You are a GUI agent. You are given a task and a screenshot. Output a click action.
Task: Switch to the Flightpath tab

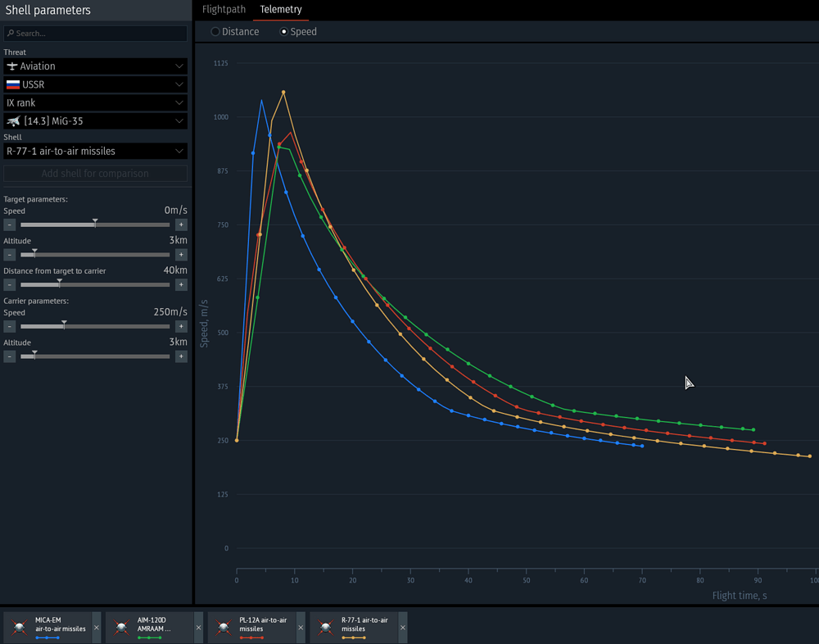pyautogui.click(x=224, y=9)
